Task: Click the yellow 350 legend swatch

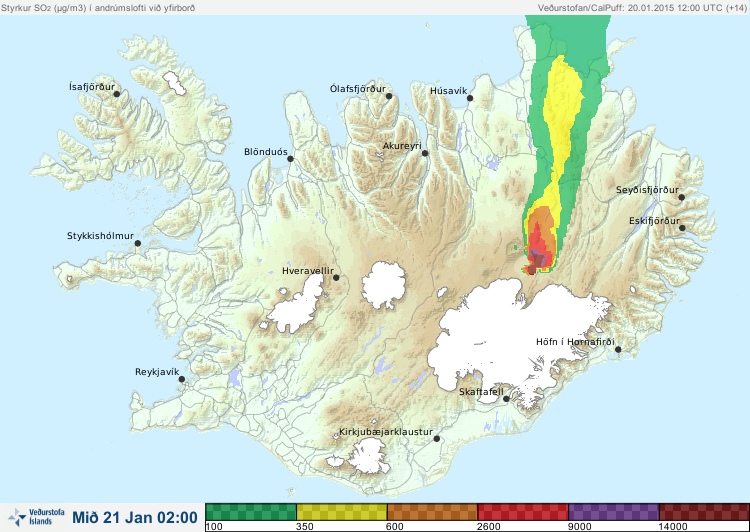Action: point(342,512)
